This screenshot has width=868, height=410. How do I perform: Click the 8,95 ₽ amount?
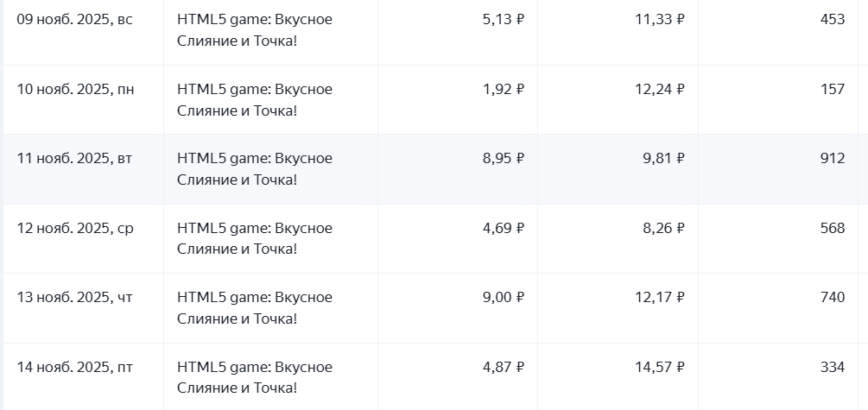pyautogui.click(x=503, y=158)
